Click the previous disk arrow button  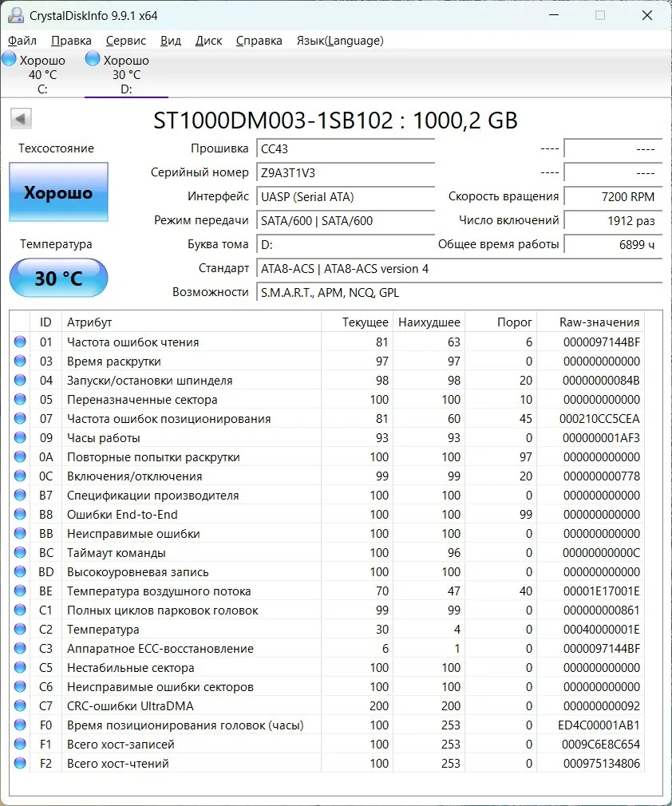click(21, 119)
